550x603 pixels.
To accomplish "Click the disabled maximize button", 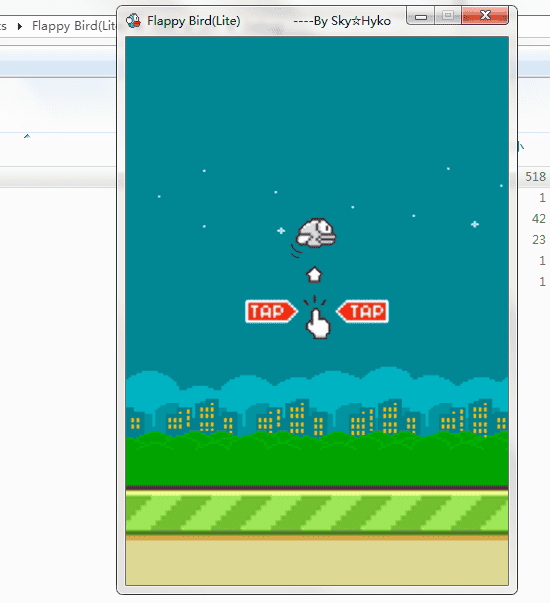I will click(448, 16).
